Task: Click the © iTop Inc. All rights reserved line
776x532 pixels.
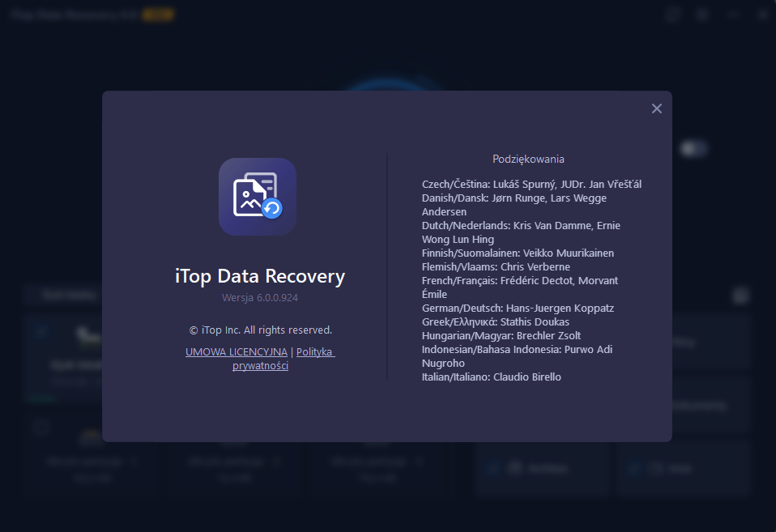Action: [260, 330]
